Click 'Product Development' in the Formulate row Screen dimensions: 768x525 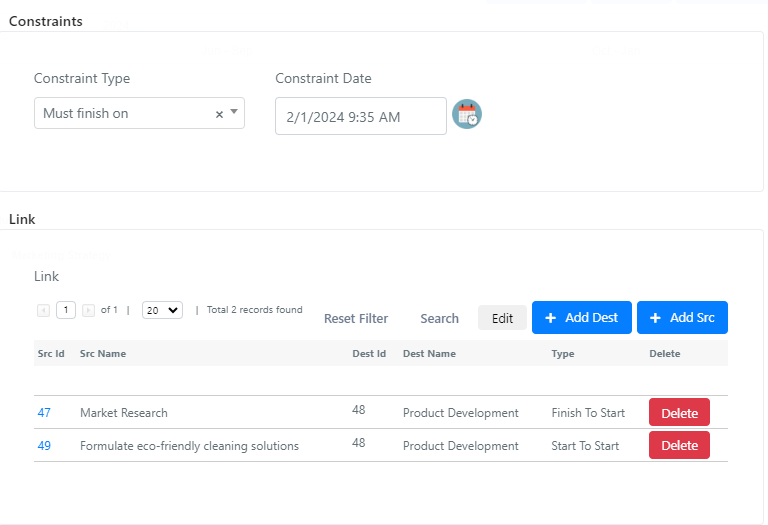click(460, 446)
